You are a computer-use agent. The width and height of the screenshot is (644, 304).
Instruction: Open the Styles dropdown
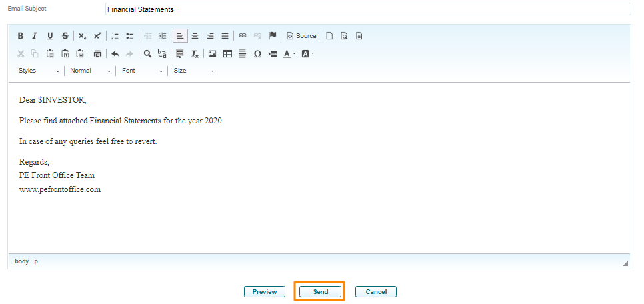[x=39, y=71]
